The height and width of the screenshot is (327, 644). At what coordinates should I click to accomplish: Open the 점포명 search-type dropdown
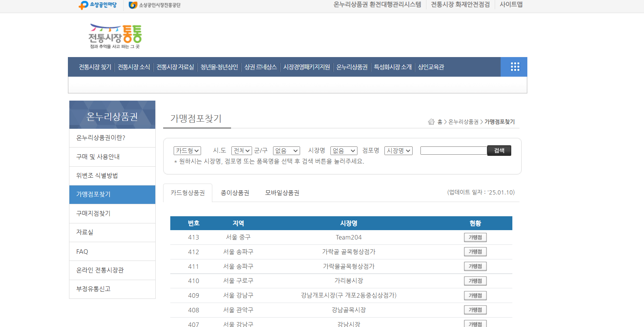click(398, 151)
